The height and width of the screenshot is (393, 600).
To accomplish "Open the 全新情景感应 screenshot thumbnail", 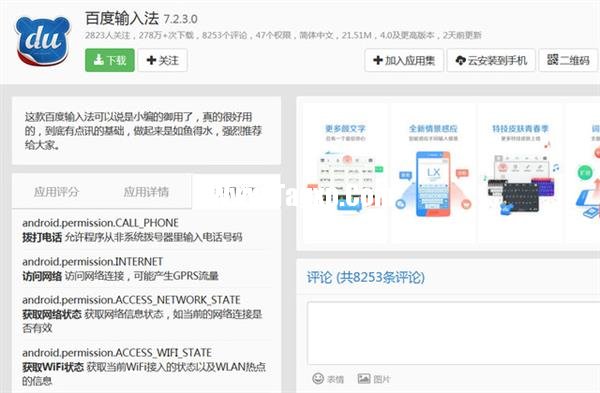I will 433,173.
